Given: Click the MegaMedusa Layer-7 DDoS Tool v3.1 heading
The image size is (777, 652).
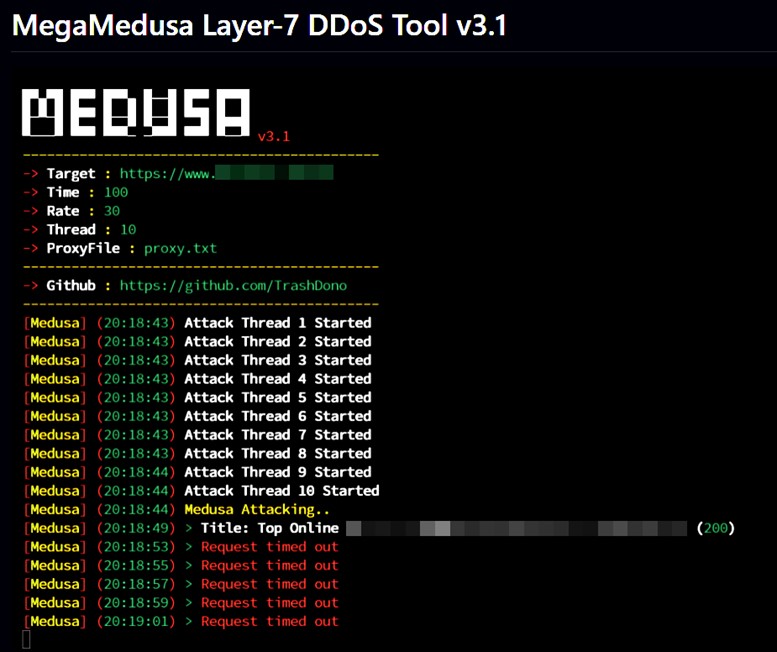Looking at the screenshot, I should [x=259, y=26].
